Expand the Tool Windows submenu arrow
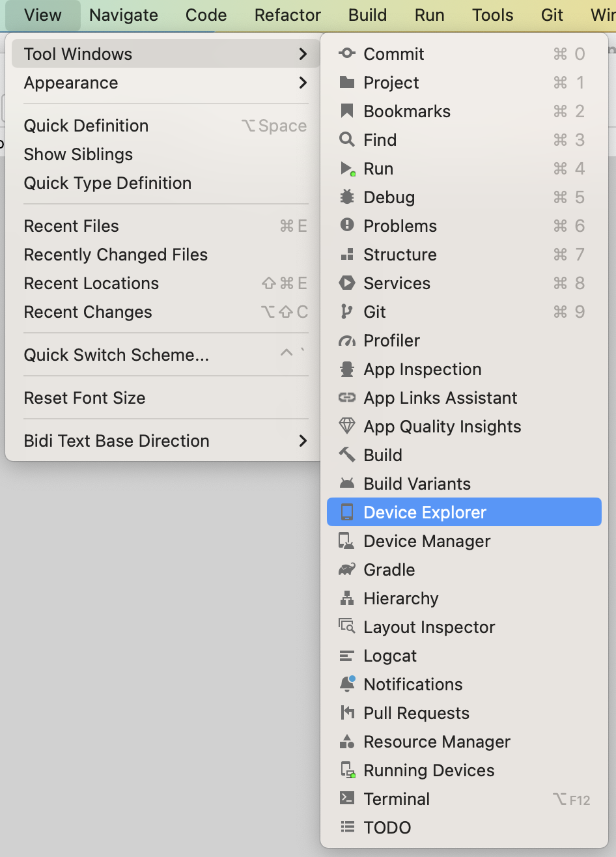The height and width of the screenshot is (857, 616). (303, 54)
